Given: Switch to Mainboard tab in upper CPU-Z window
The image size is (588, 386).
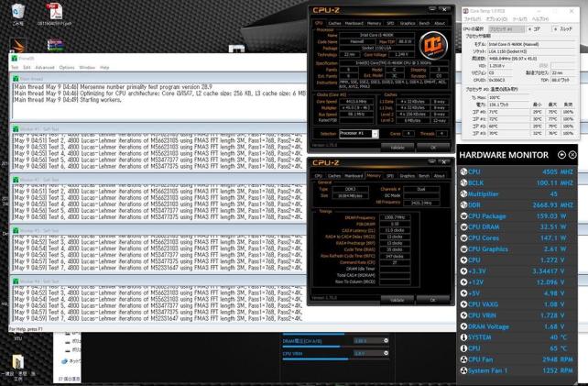Looking at the screenshot, I should pyautogui.click(x=354, y=23).
